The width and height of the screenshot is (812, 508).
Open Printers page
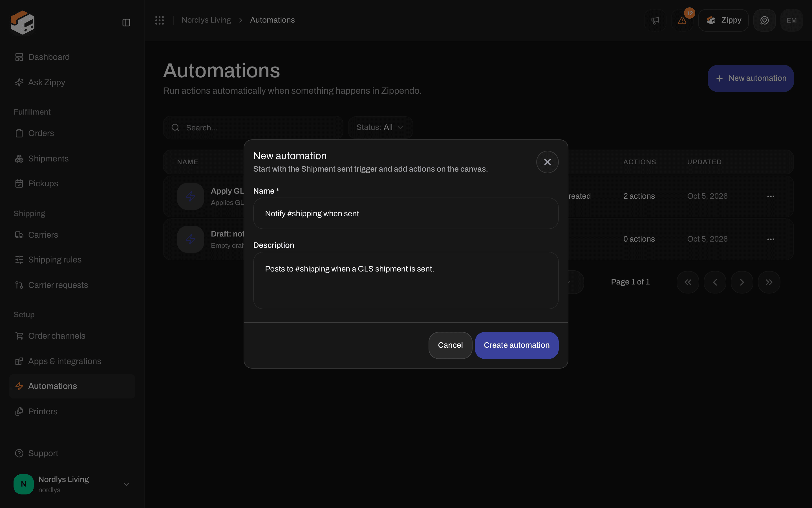[72, 411]
